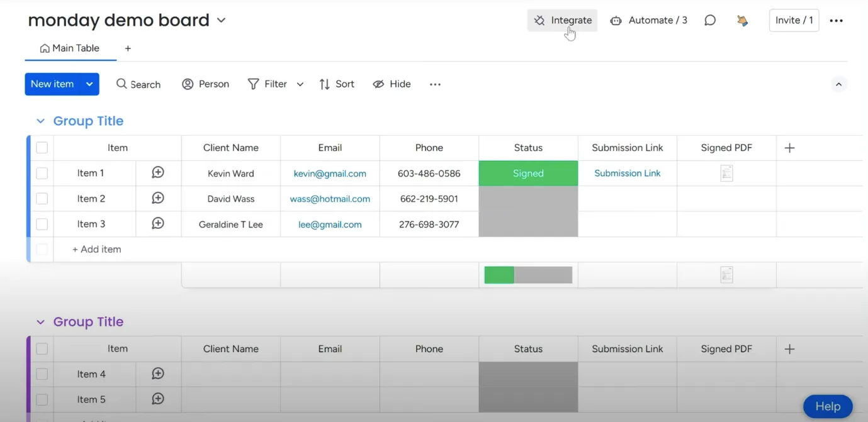
Task: Click the Kevin Ward client name cell
Action: click(x=231, y=174)
